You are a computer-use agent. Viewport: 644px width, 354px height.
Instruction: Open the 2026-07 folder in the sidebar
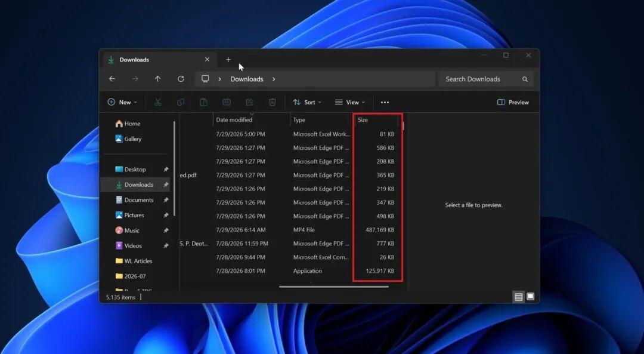pyautogui.click(x=135, y=276)
